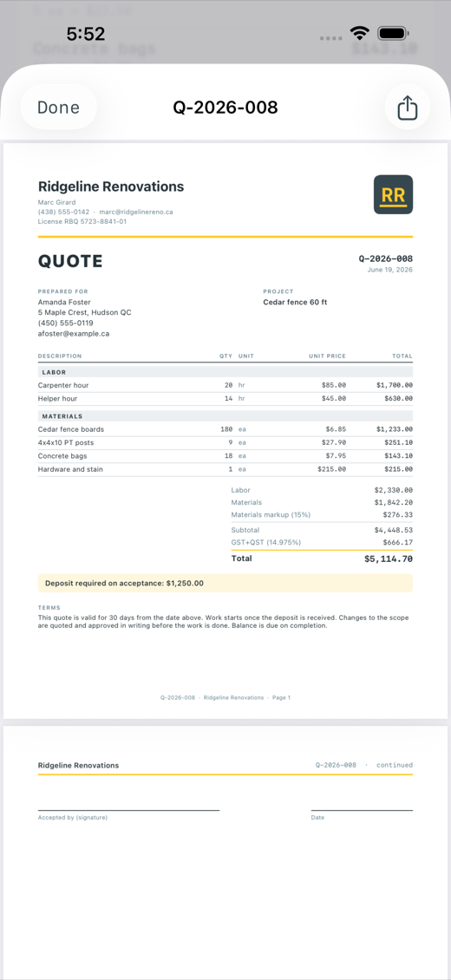Tap the quote validity terms paragraph
The width and height of the screenshot is (451, 980).
224,621
